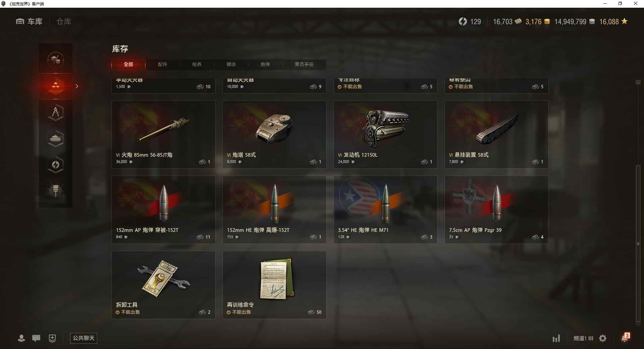644x349 pixels.
Task: Select the blueprint compass sidebar icon
Action: (x=56, y=112)
